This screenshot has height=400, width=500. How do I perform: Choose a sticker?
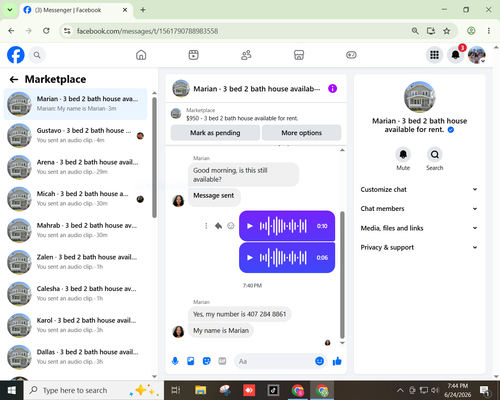(207, 361)
